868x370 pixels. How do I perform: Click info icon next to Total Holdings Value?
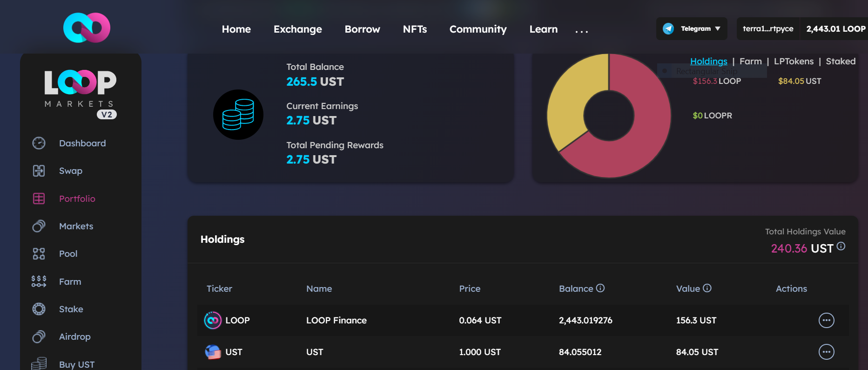pyautogui.click(x=841, y=246)
